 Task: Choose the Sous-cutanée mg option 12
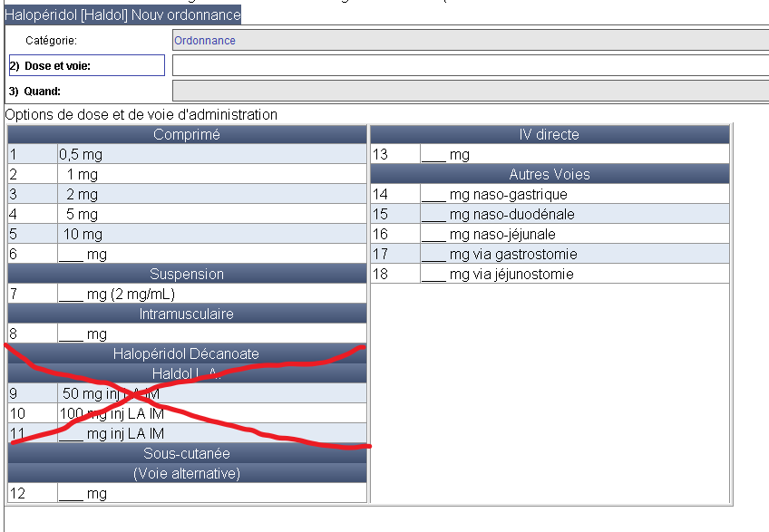(x=83, y=493)
